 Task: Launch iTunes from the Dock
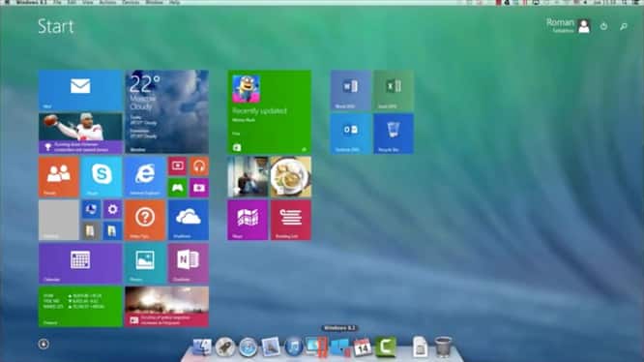click(294, 347)
